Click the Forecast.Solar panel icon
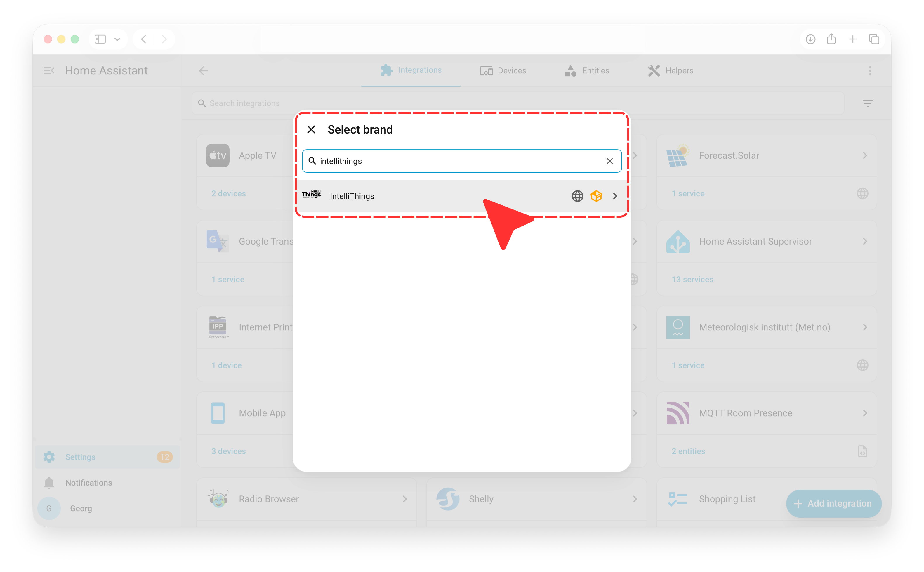Screen dimensions: 924x572 [678, 155]
